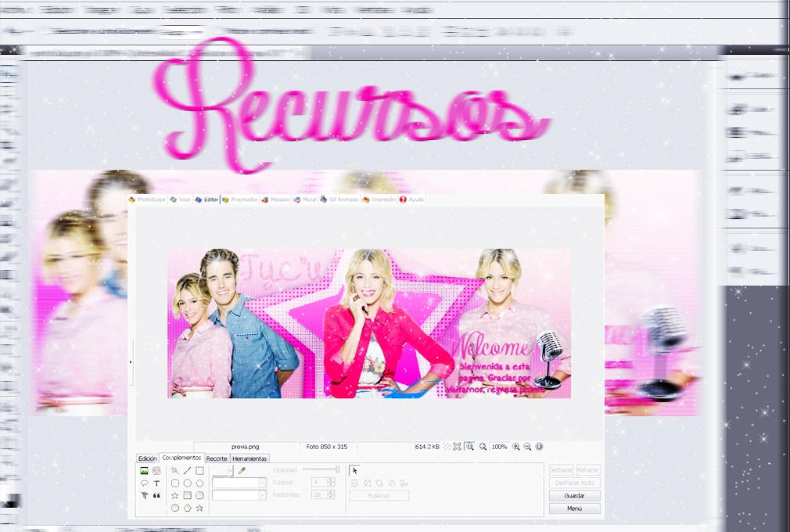Open the Symbols quote-mark tool
The image size is (790, 532).
tap(156, 496)
